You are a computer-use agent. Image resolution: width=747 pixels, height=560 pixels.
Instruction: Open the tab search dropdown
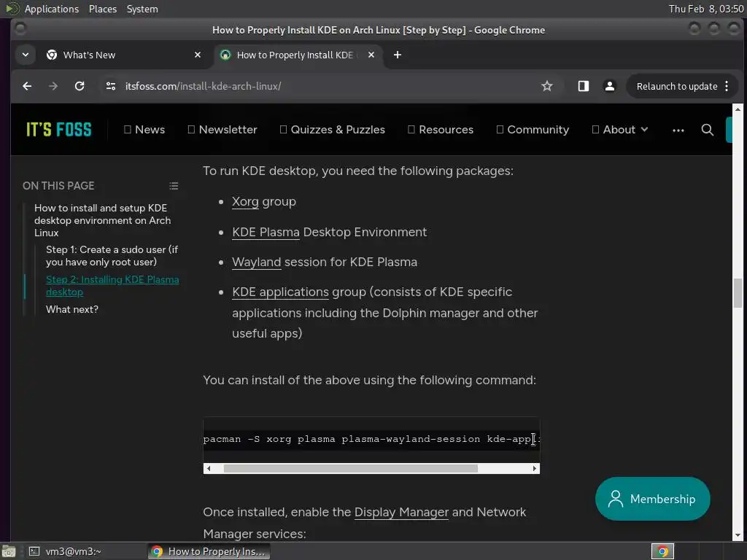click(x=26, y=55)
